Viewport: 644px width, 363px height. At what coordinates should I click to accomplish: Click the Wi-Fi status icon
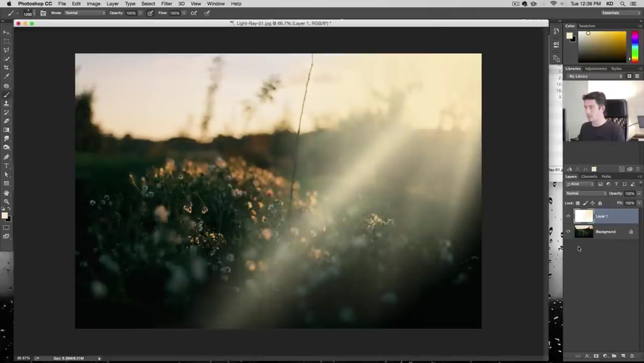pos(553,4)
